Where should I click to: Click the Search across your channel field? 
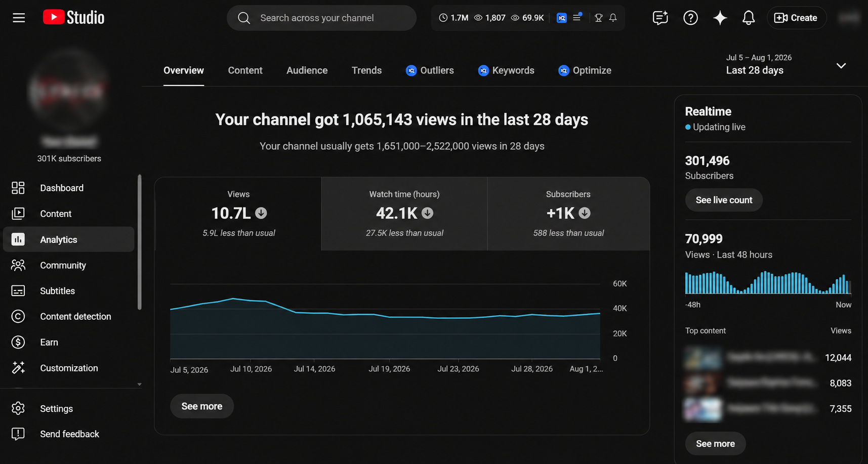pyautogui.click(x=321, y=18)
